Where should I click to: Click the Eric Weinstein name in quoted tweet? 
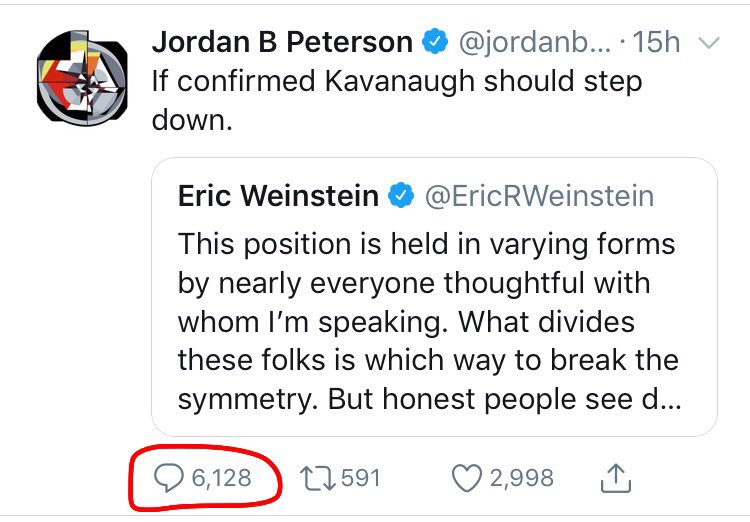(278, 196)
